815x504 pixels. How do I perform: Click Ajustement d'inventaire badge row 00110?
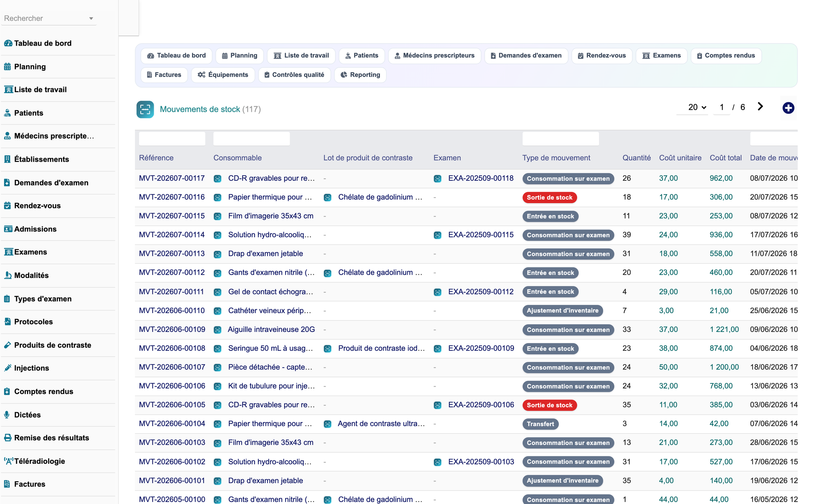point(562,311)
